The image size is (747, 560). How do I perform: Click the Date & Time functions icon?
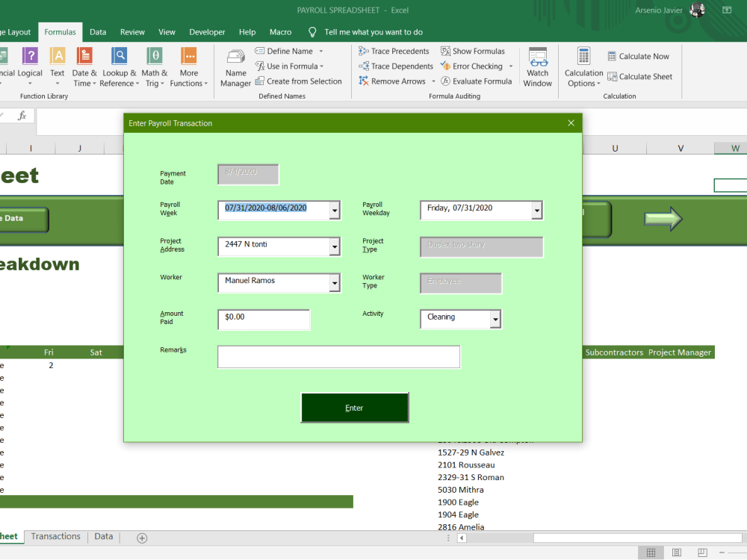[84, 66]
